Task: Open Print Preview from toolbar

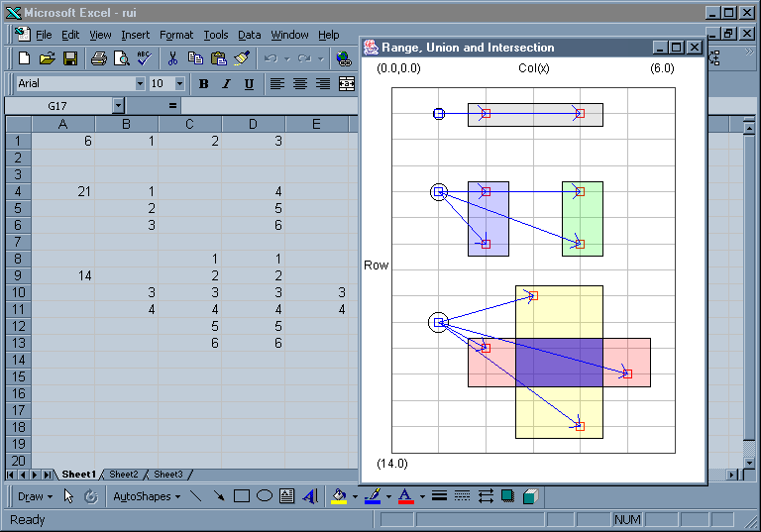Action: pyautogui.click(x=122, y=58)
